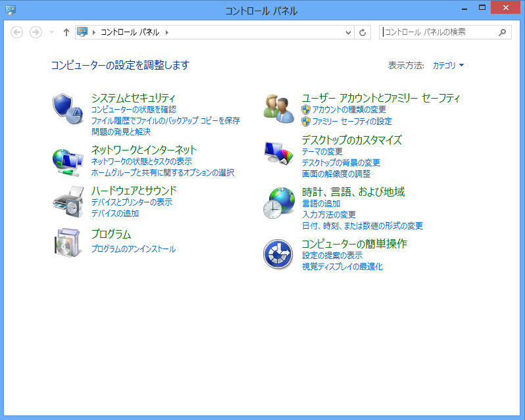Open 設定の提案の表示 link
The image size is (525, 420).
tap(332, 256)
